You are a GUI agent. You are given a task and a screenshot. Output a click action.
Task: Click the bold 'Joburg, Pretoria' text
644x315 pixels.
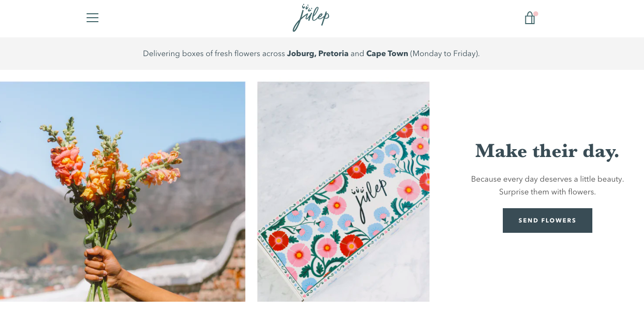tap(318, 54)
